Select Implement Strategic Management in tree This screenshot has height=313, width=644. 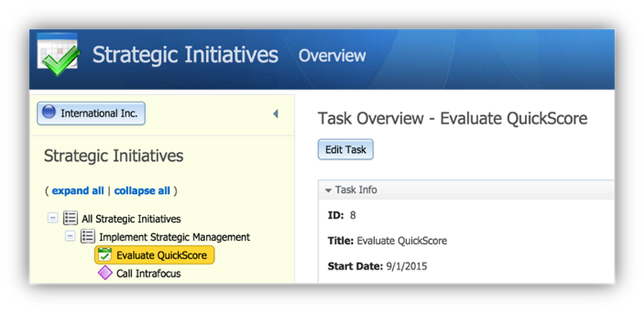[175, 237]
